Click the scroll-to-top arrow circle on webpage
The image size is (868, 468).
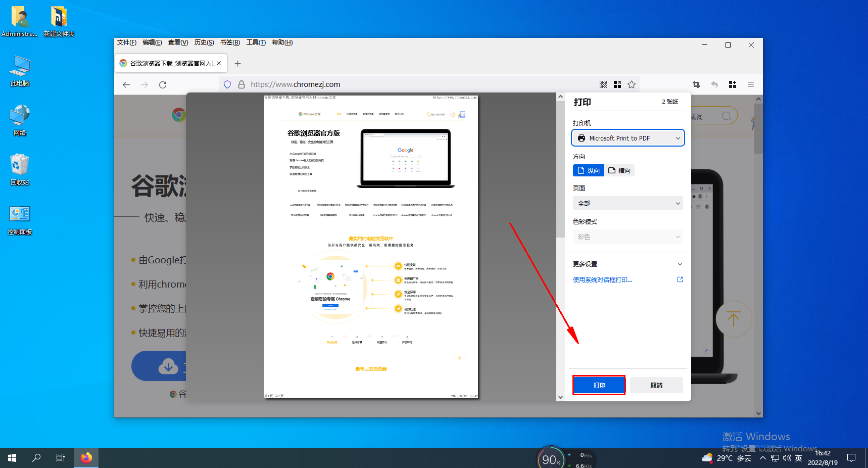click(734, 319)
